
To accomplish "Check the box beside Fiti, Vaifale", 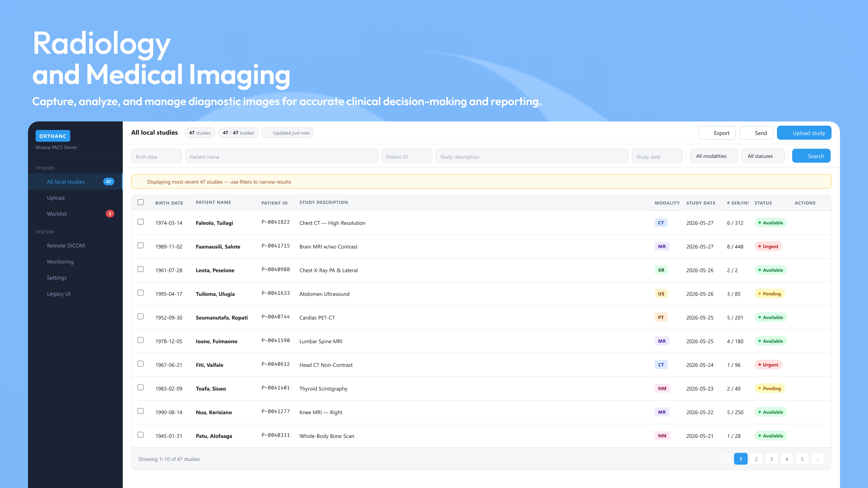I will pyautogui.click(x=141, y=364).
